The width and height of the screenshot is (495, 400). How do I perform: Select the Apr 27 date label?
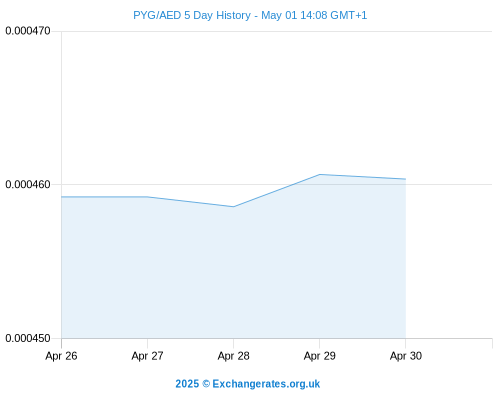coord(147,356)
